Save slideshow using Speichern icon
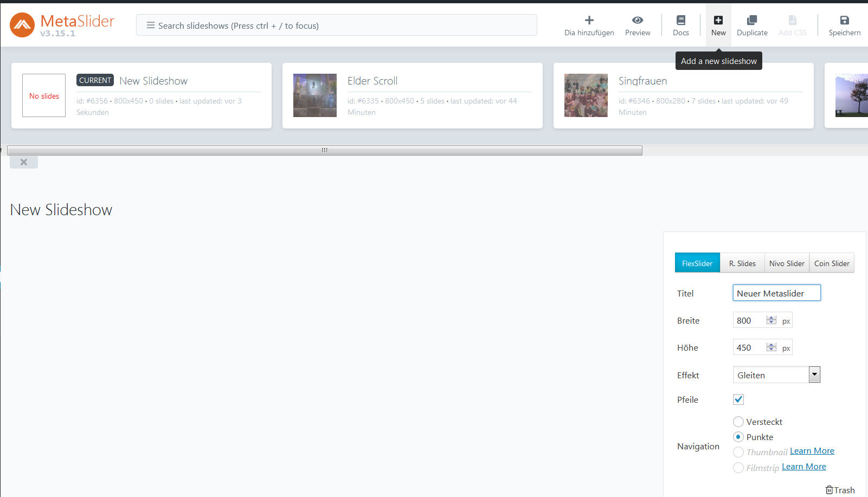 click(844, 21)
